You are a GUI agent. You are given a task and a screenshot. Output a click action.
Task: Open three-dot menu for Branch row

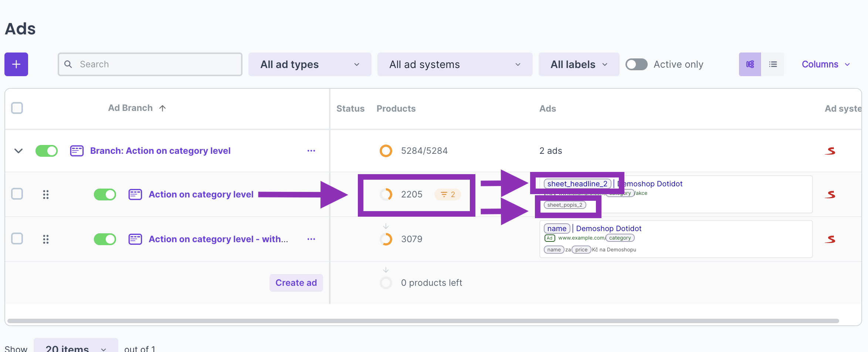[311, 151]
